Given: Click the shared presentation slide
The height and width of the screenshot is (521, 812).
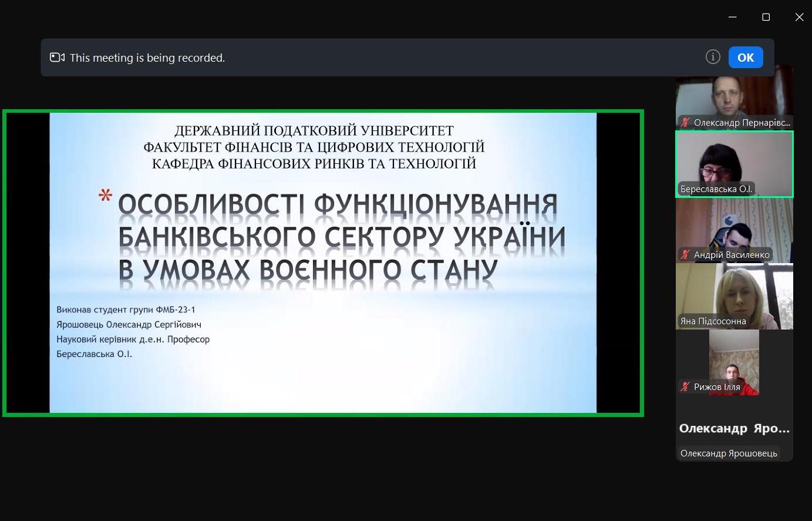Looking at the screenshot, I should 323,263.
